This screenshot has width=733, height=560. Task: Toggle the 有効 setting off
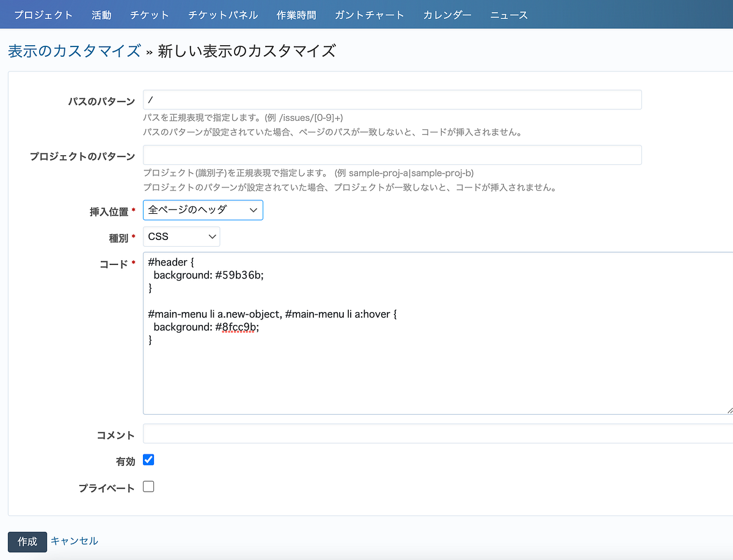[x=148, y=461]
